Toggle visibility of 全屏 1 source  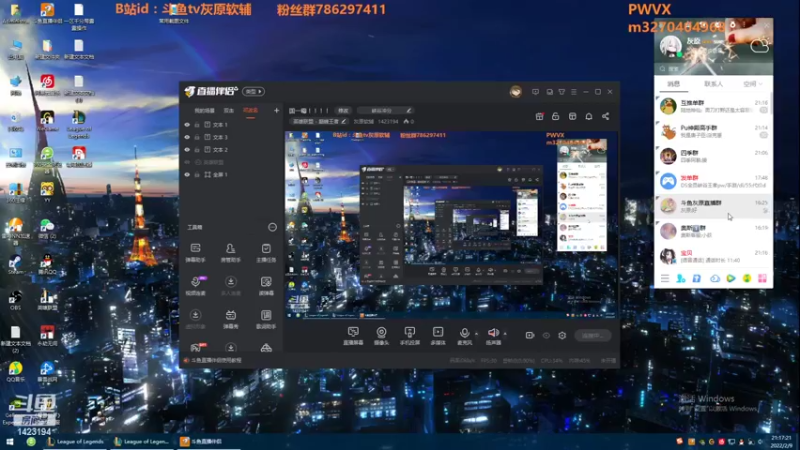tap(187, 174)
